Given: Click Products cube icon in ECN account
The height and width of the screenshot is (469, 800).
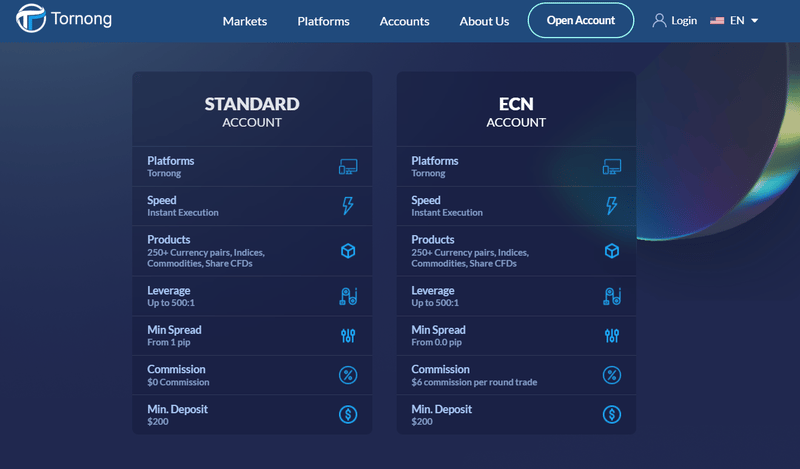Looking at the screenshot, I should coord(612,251).
